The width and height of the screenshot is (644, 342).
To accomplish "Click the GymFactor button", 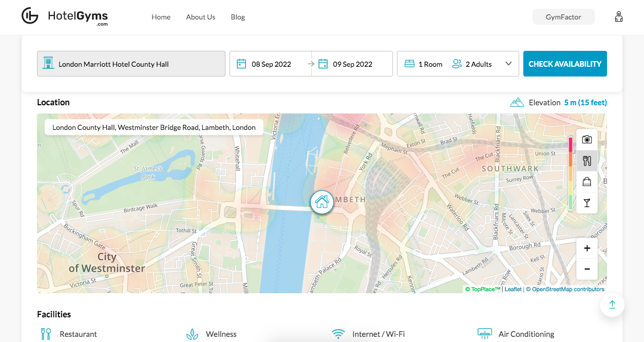I will [563, 17].
